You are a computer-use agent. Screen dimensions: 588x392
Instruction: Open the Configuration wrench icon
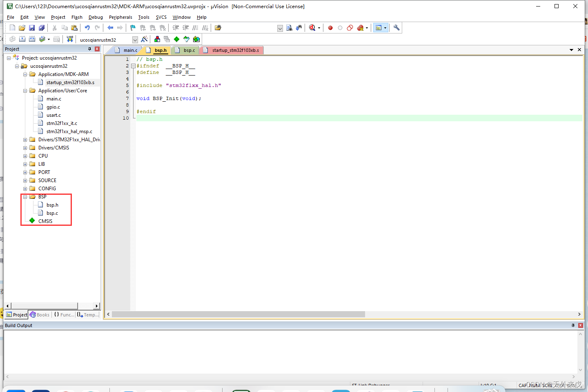(396, 27)
